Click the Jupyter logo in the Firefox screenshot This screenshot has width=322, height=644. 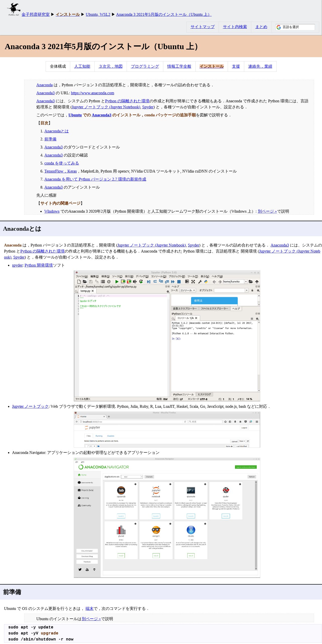coord(92,428)
